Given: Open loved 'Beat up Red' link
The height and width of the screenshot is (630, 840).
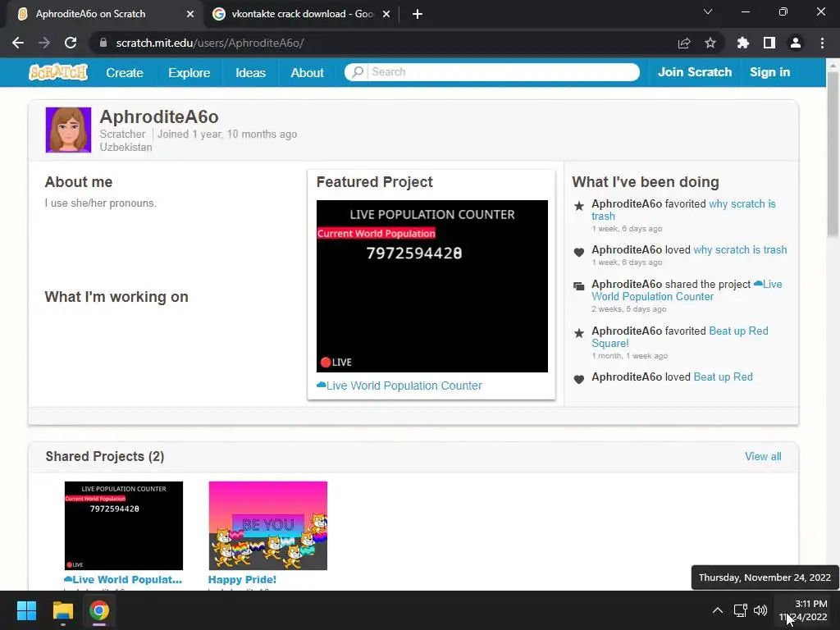Looking at the screenshot, I should click(x=723, y=377).
